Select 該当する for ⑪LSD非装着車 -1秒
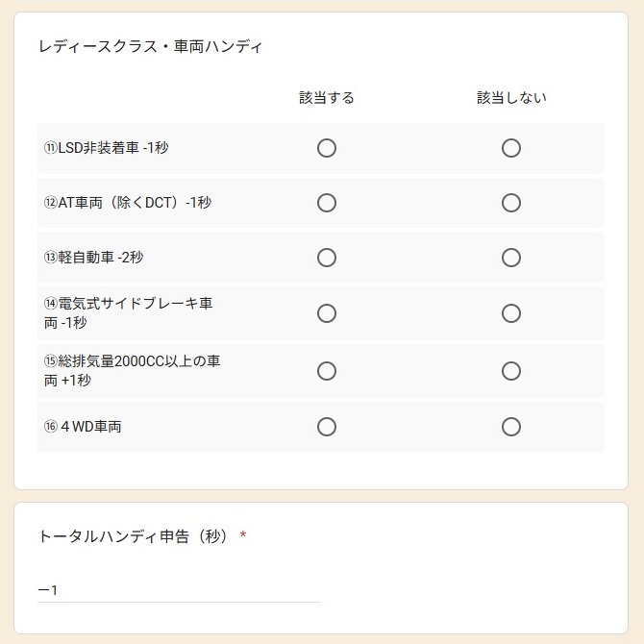Viewport: 644px width, 644px height. coord(327,148)
